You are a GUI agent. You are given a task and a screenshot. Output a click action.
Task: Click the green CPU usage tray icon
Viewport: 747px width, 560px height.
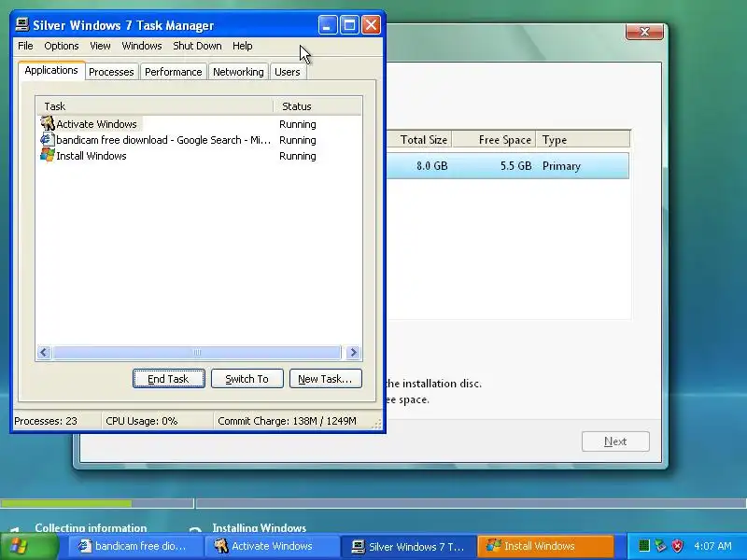(x=644, y=546)
